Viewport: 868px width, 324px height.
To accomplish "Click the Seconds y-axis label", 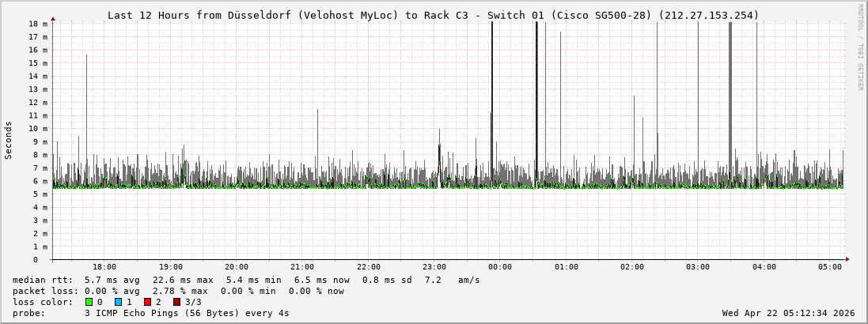I will 9,141.
